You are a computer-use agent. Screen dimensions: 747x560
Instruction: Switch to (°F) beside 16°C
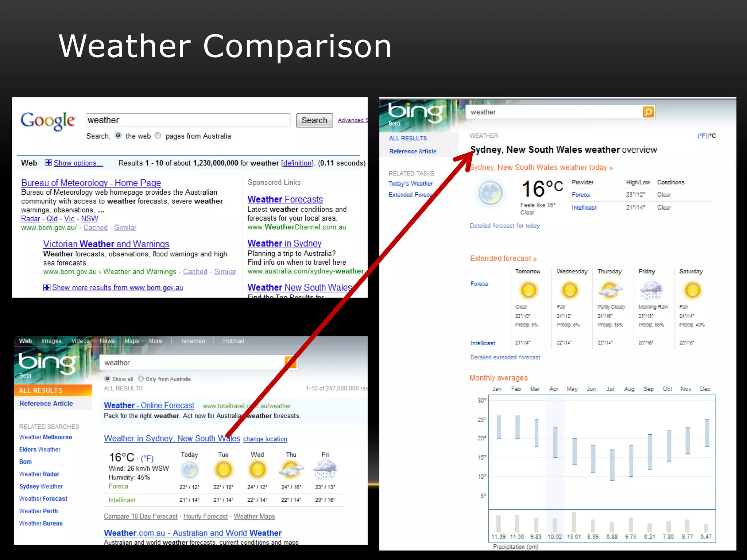[147, 459]
